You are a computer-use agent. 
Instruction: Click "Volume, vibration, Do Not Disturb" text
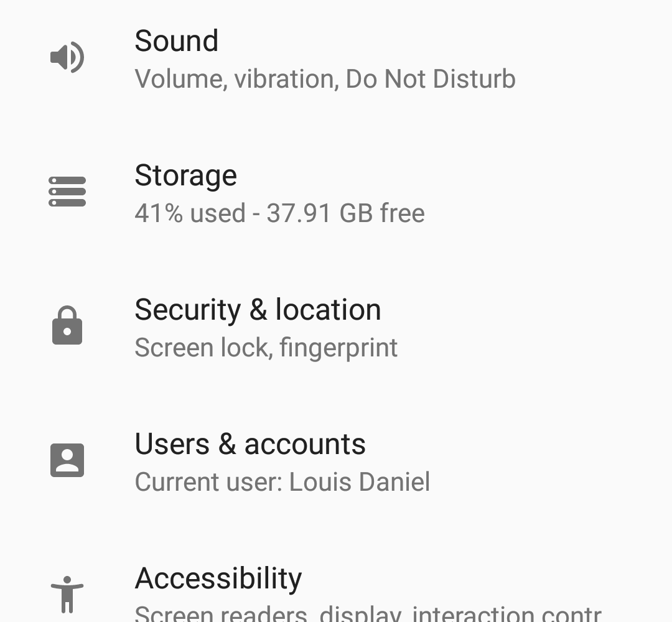coord(325,80)
